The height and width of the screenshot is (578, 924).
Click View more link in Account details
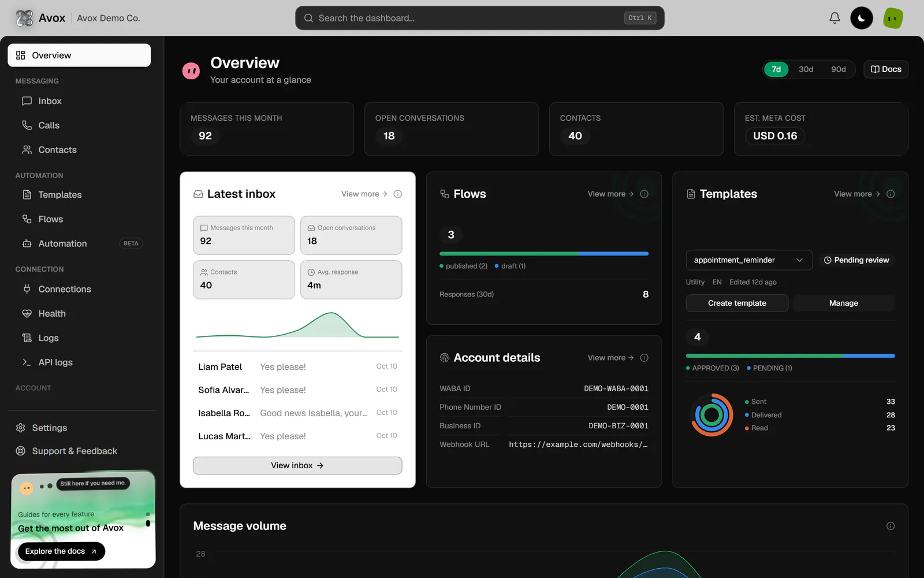[x=610, y=358]
